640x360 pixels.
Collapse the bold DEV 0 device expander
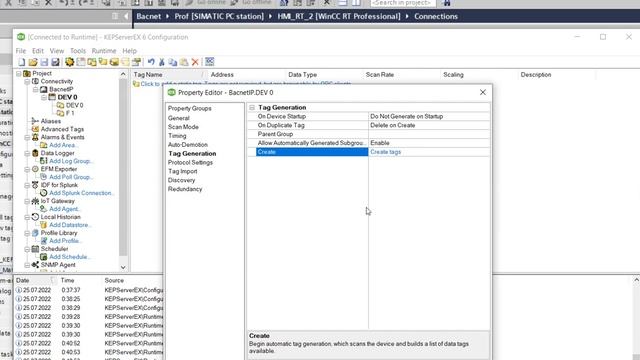(x=44, y=97)
